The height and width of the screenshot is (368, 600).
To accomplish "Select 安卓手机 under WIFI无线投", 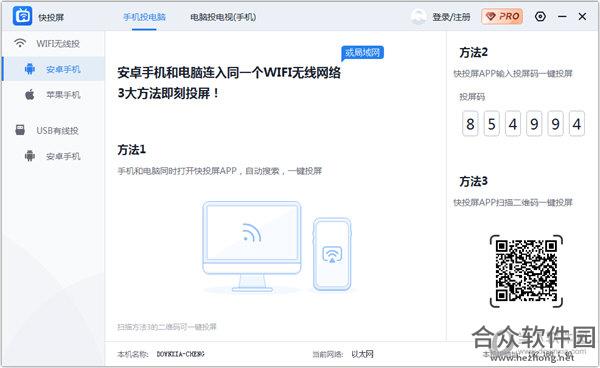I will [x=63, y=69].
